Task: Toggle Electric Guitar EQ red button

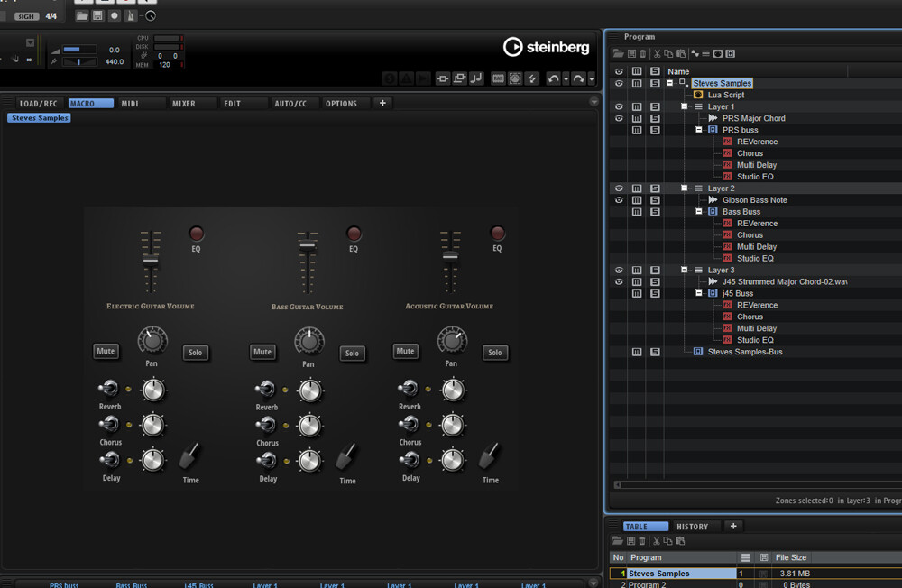Action: point(196,233)
